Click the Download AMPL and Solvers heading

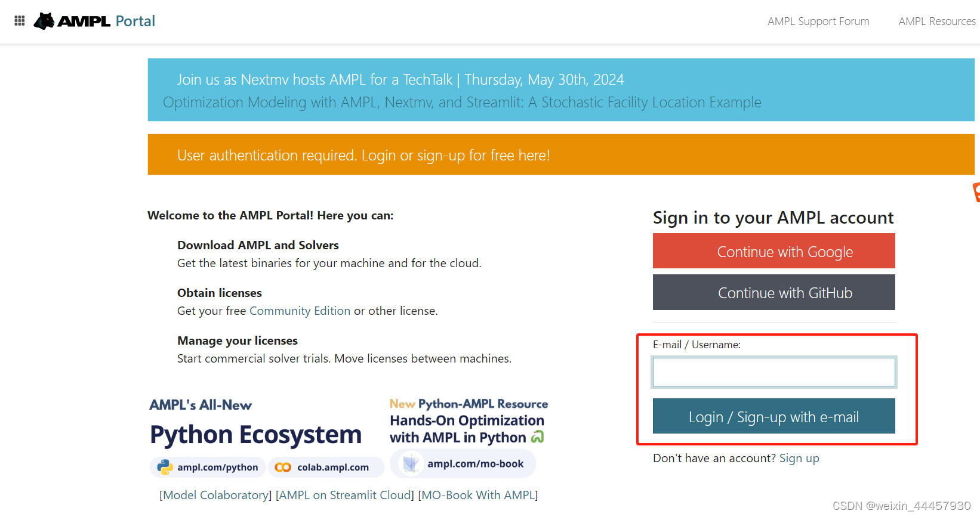[x=258, y=245]
